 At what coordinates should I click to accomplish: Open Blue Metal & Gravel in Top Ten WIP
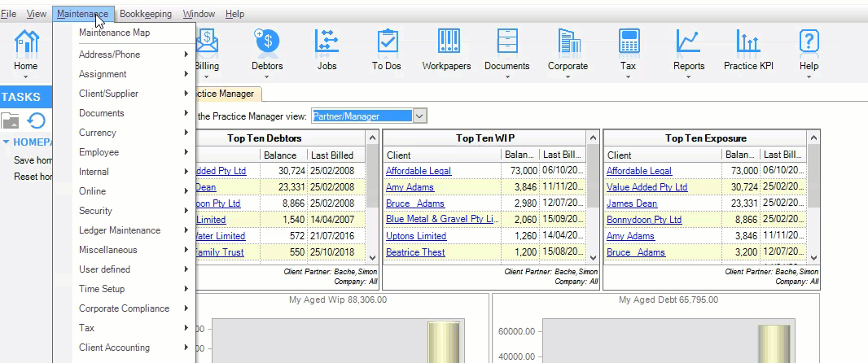(442, 219)
